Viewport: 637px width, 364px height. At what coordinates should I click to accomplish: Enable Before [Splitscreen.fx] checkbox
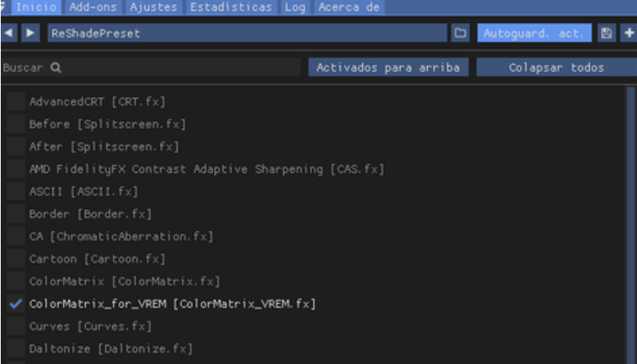(15, 123)
